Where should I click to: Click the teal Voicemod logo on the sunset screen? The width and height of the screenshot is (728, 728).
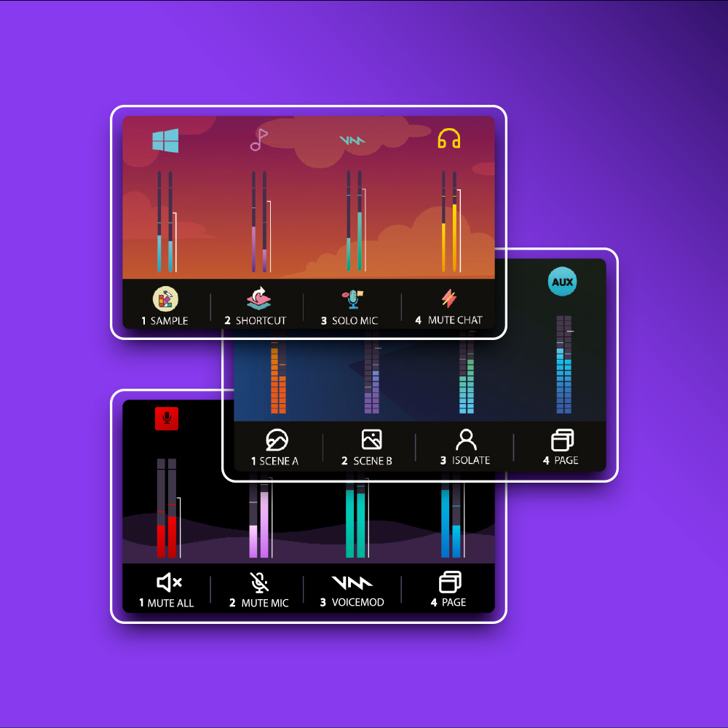coord(352,140)
